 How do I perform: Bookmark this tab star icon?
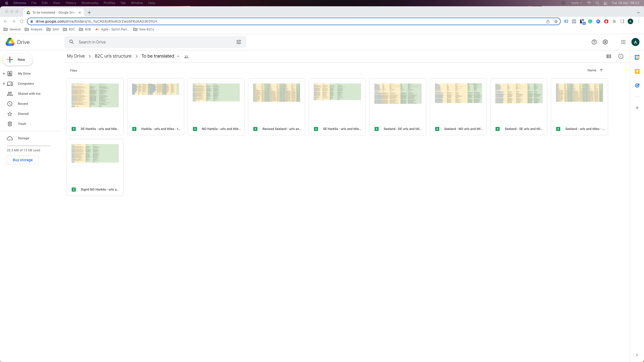[x=556, y=21]
